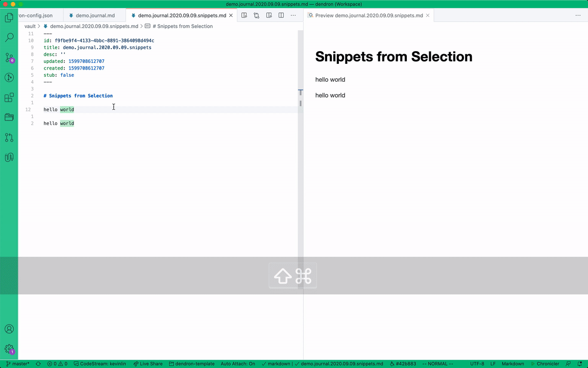Open the Markdown language mode selector
The width and height of the screenshot is (588, 368).
point(512,364)
